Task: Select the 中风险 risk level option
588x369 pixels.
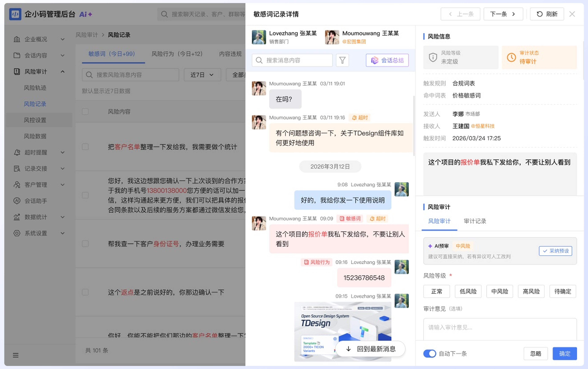Action: pos(500,291)
